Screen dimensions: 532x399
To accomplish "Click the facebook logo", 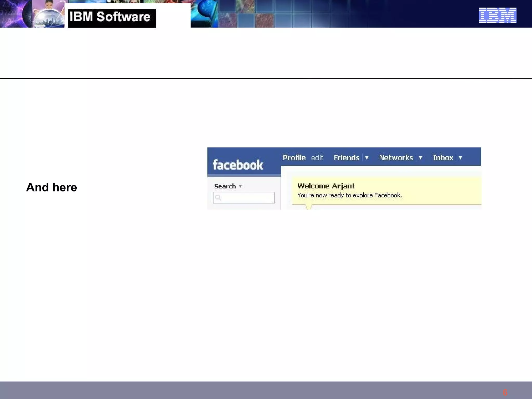I will [238, 165].
